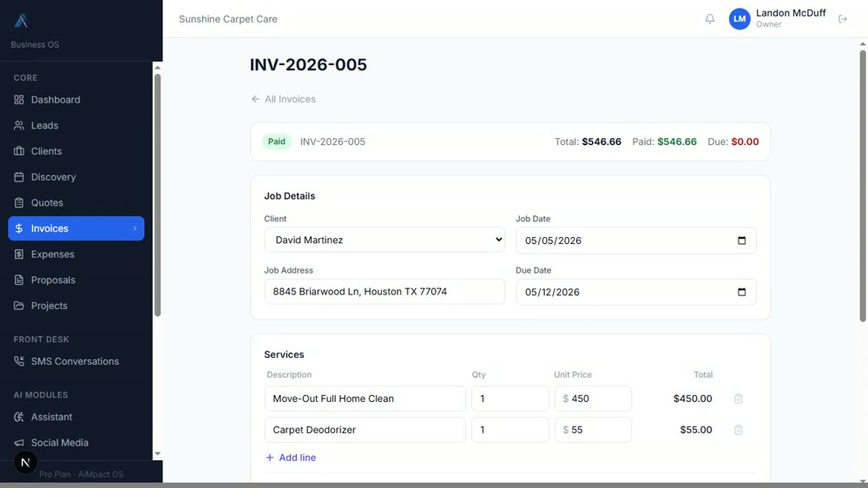Open the Job Date calendar picker
This screenshot has height=488, width=868.
tap(742, 241)
